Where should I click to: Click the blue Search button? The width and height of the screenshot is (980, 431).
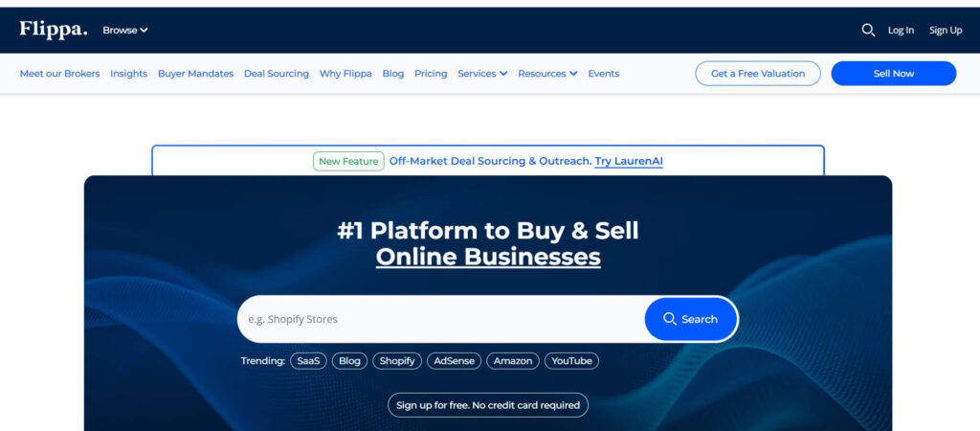(x=690, y=319)
